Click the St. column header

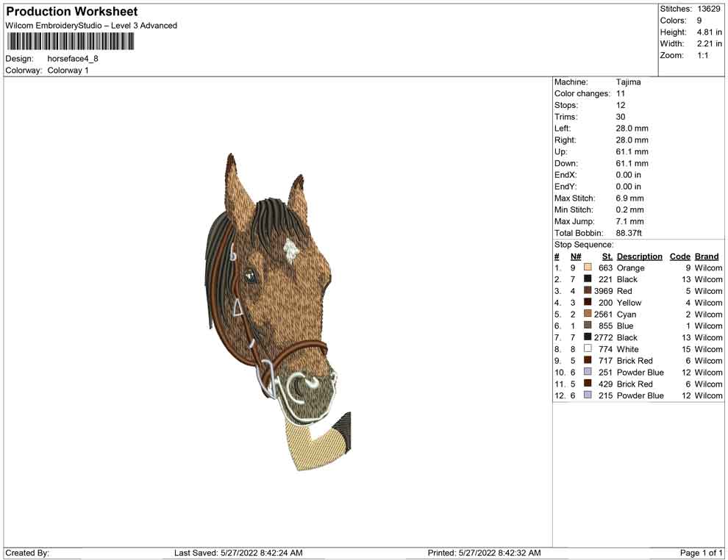(x=607, y=256)
